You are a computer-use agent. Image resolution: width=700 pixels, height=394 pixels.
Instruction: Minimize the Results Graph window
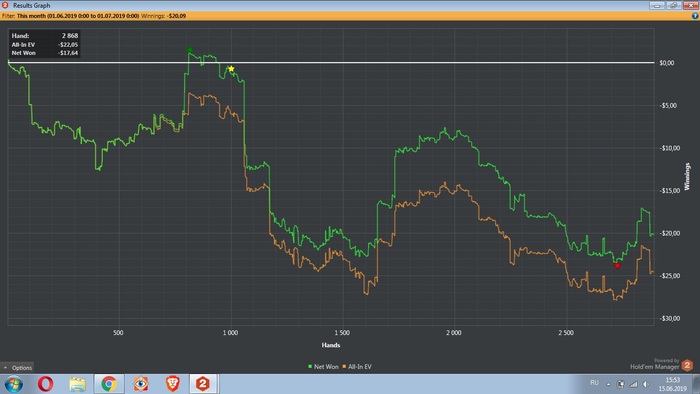tap(657, 5)
